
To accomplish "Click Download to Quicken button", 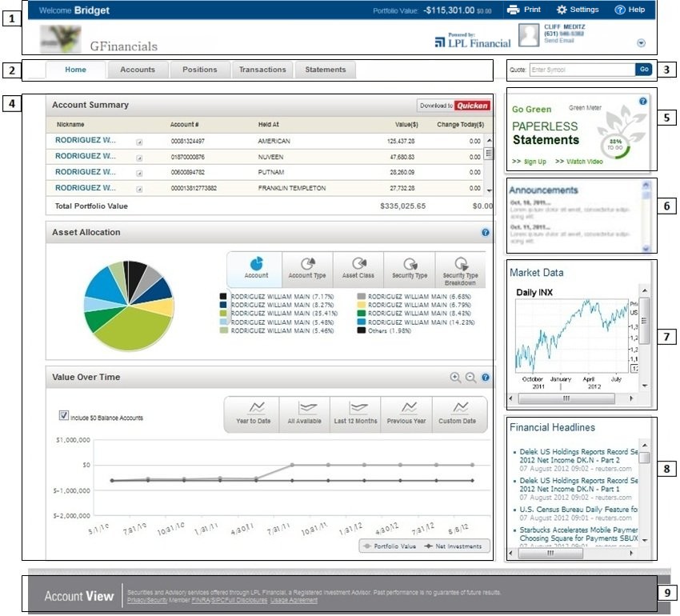I will (454, 106).
